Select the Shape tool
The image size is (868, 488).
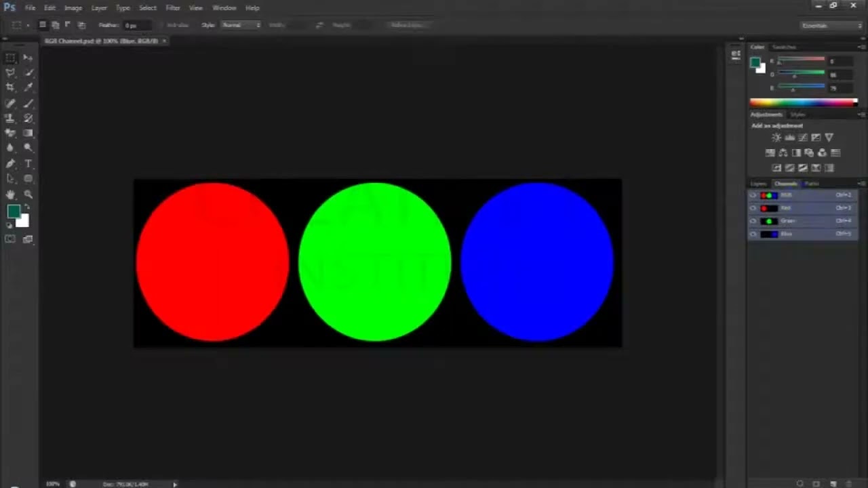28,179
